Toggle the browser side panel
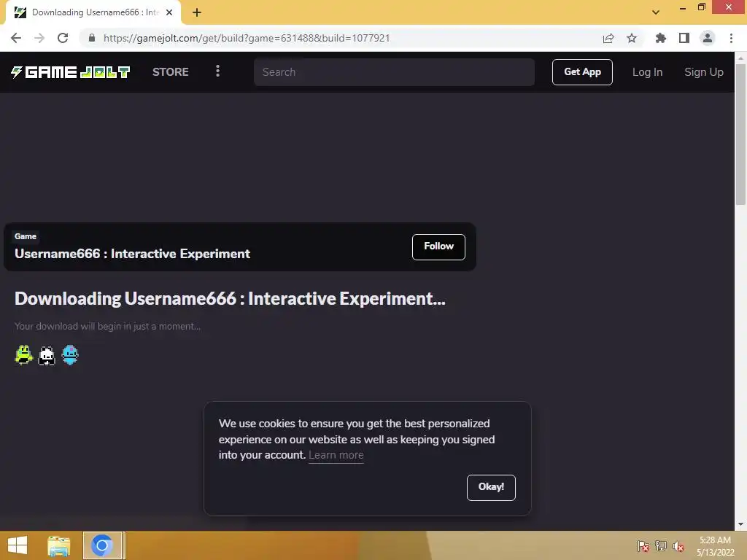The width and height of the screenshot is (747, 560). click(x=684, y=38)
